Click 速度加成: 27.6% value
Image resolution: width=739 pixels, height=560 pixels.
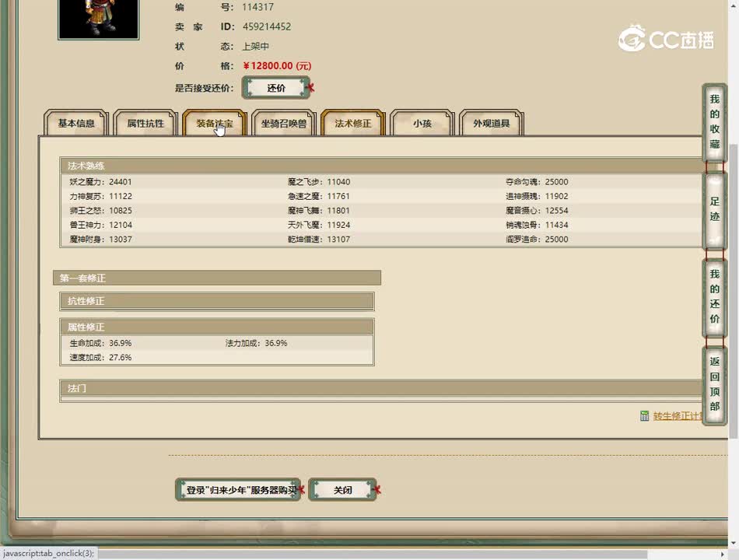(x=101, y=357)
